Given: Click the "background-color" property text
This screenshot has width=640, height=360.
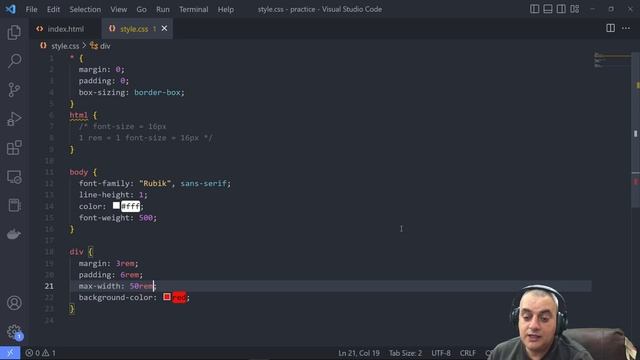Looking at the screenshot, I should pos(115,298).
